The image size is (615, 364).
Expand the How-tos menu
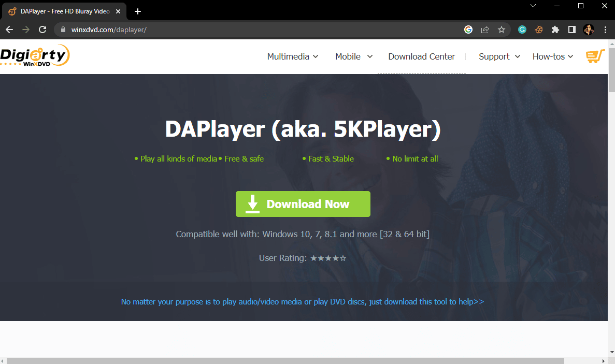pos(553,56)
